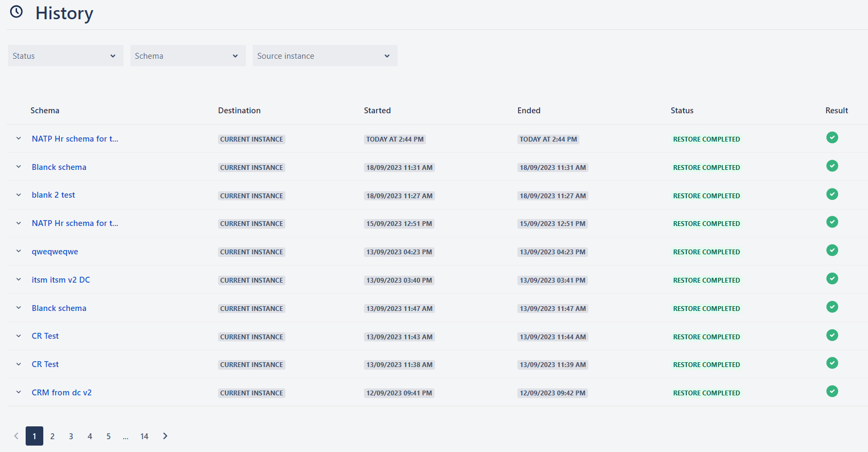Click success checkmark for 18/09/2023 11:31 AM row
Screen dimensions: 868x452
[x=832, y=166]
